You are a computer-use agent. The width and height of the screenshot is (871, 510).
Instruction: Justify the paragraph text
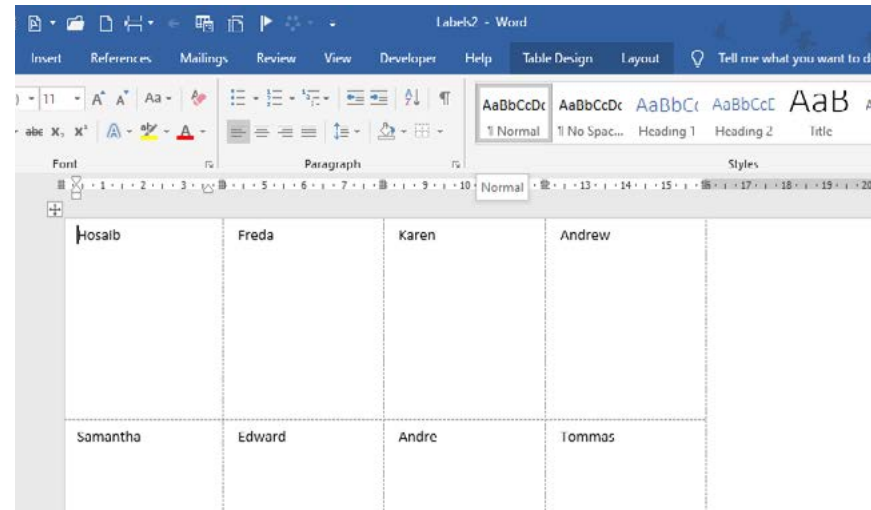(309, 132)
